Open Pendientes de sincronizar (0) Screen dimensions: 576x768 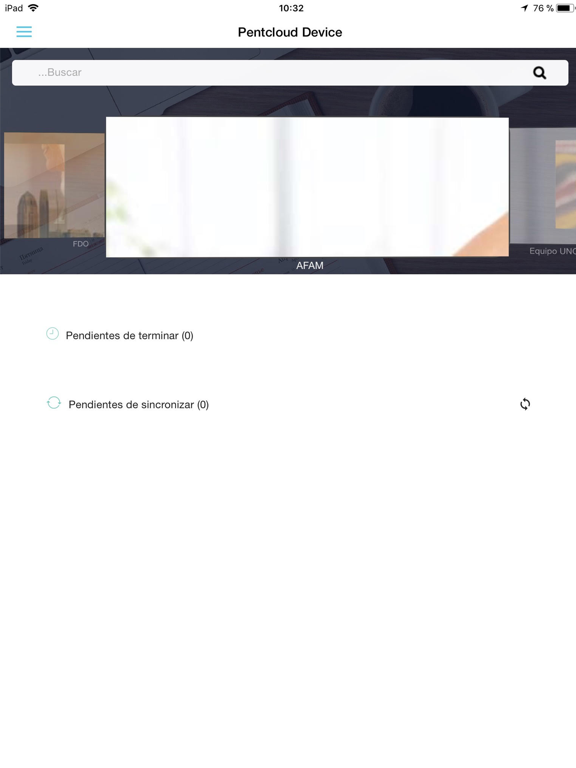point(139,405)
